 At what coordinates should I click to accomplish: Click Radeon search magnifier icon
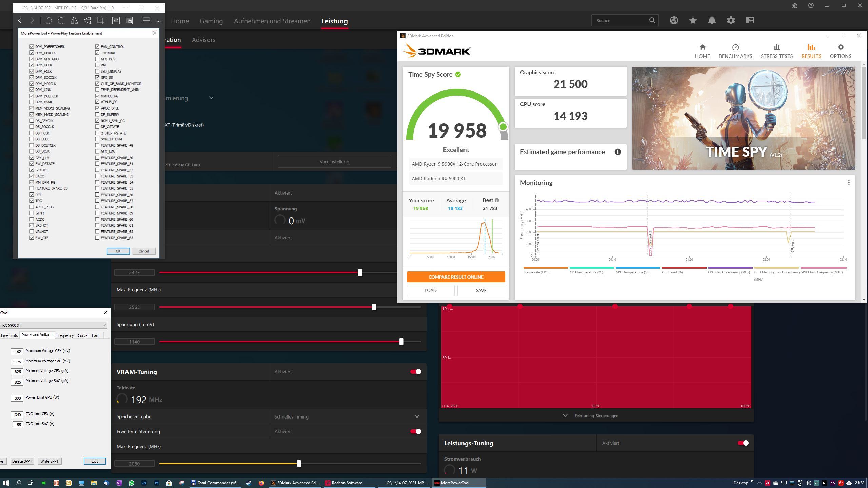[x=652, y=20]
